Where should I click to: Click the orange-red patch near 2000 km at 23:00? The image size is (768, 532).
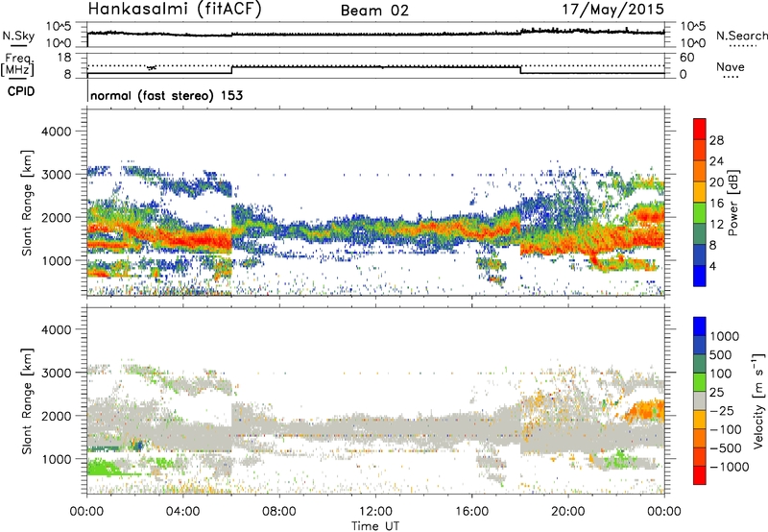coord(647,214)
